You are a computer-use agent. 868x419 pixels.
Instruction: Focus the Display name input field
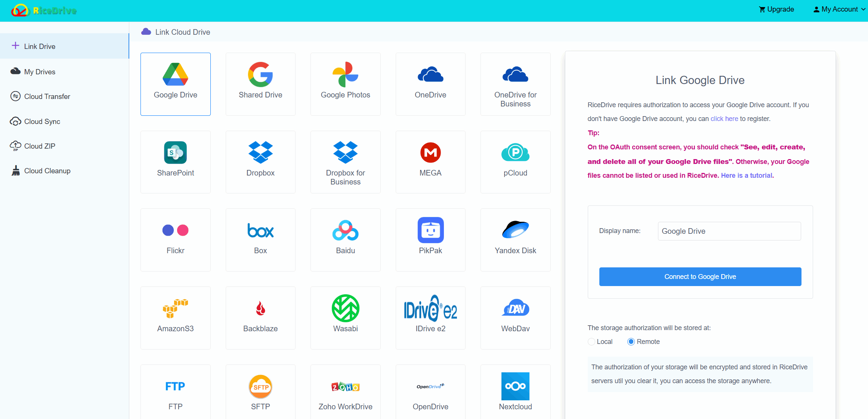click(729, 231)
